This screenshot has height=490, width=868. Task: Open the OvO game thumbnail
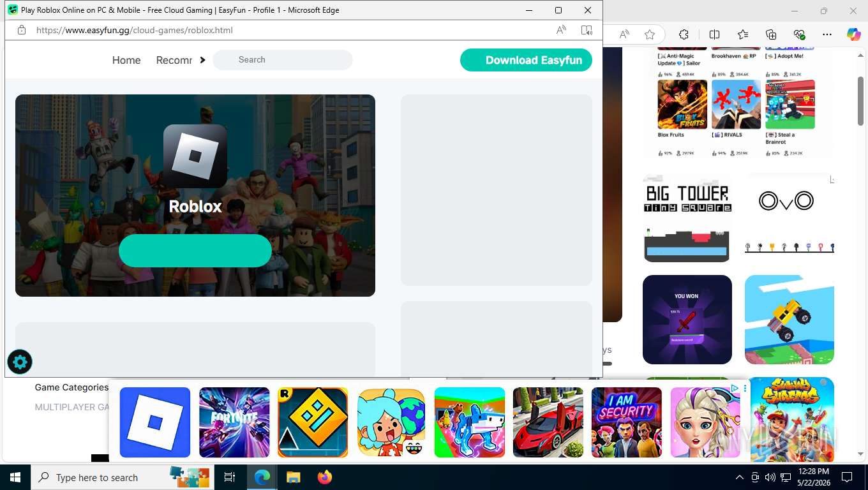pyautogui.click(x=789, y=218)
